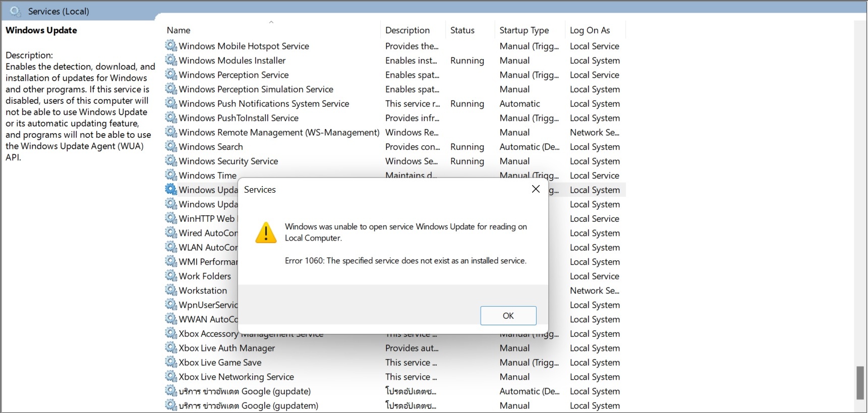The image size is (868, 413).
Task: Click the gear icon for Google (gupdatem) service
Action: pos(171,405)
